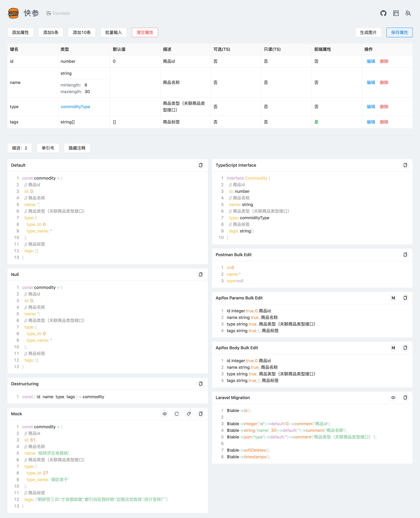Edit the name row

point(371,82)
